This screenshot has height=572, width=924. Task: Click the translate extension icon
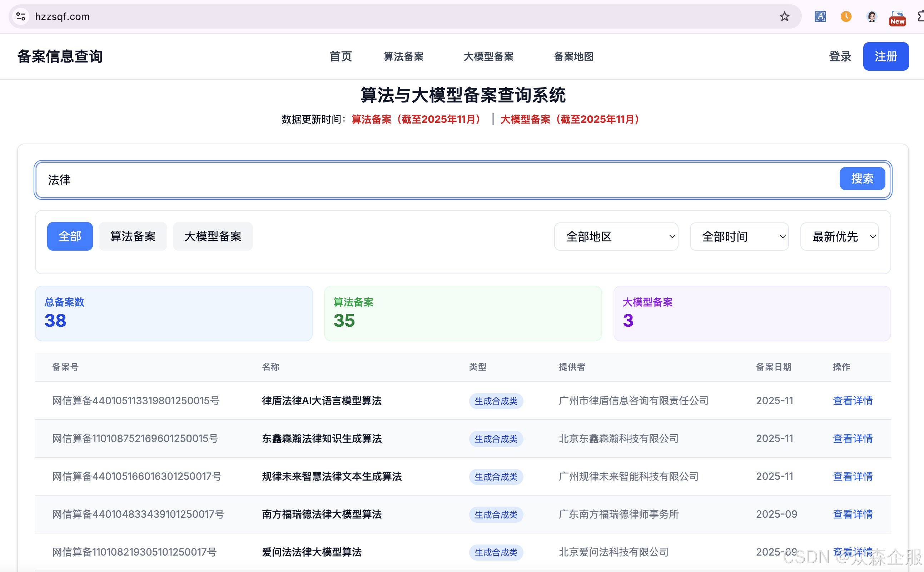coord(820,16)
